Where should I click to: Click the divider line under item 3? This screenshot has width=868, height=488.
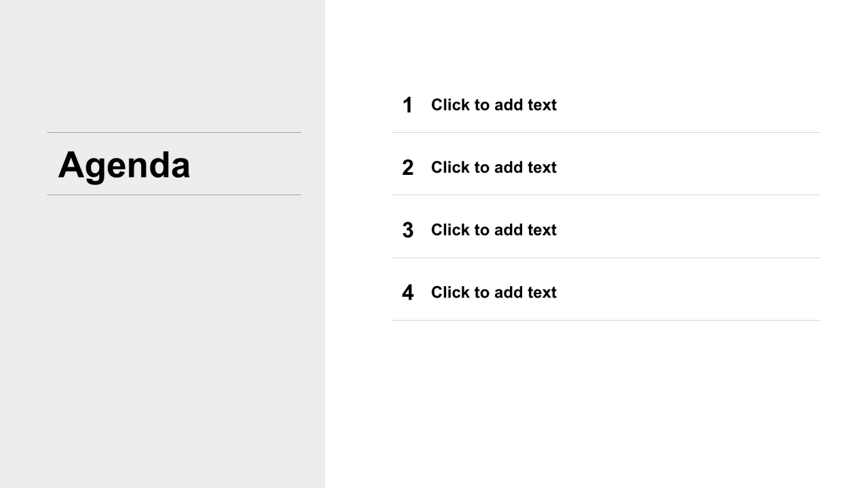tap(606, 258)
